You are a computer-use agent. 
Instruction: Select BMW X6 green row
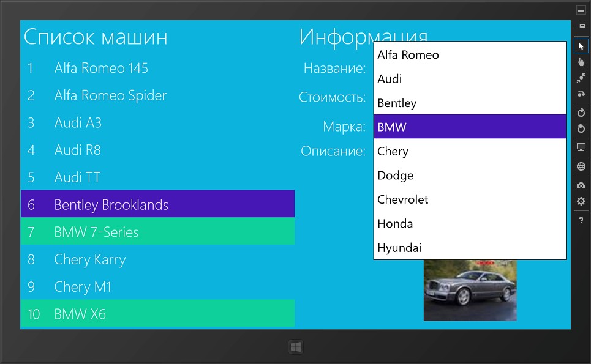pyautogui.click(x=157, y=314)
